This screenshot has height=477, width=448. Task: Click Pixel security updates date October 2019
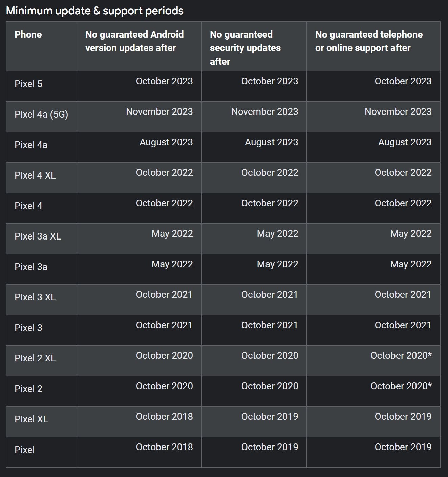(270, 447)
